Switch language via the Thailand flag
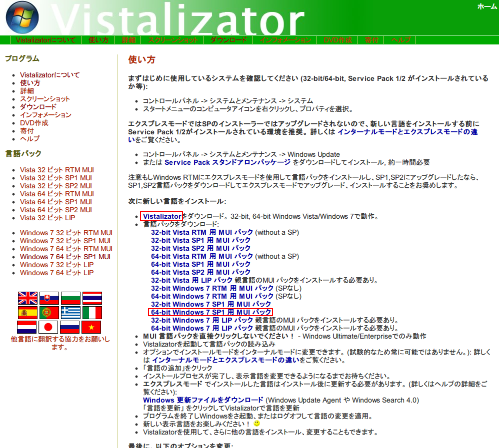Screen dimensions: 499x448 click(x=92, y=298)
